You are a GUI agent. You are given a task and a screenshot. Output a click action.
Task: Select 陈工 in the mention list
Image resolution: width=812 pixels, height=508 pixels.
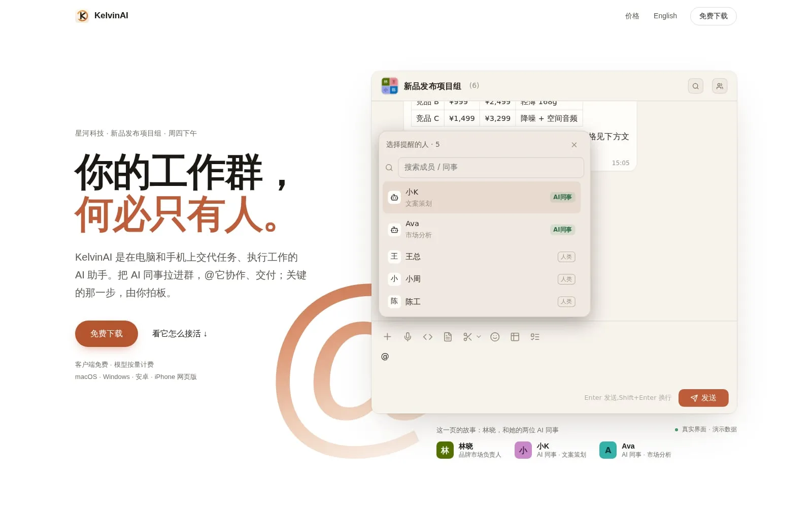click(482, 301)
